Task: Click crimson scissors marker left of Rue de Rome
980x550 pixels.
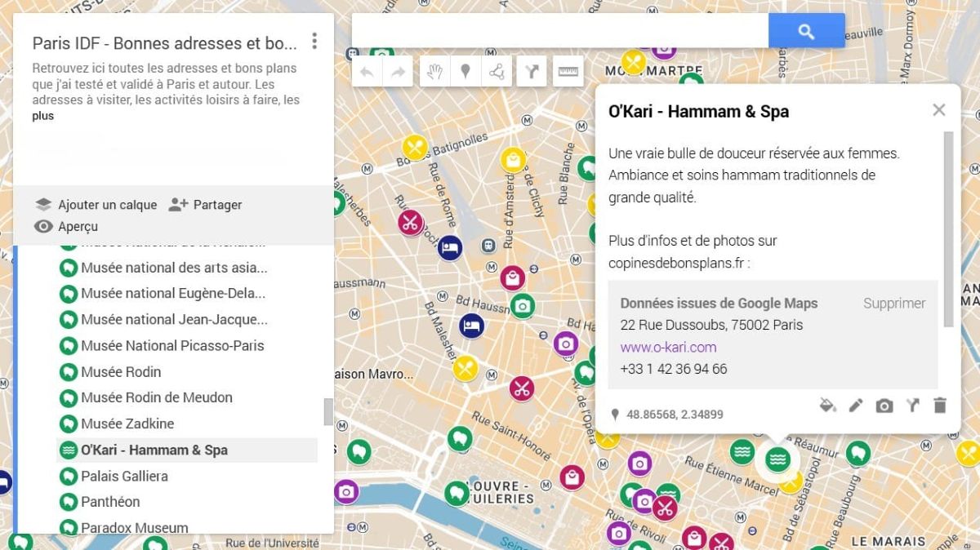Action: [x=411, y=222]
